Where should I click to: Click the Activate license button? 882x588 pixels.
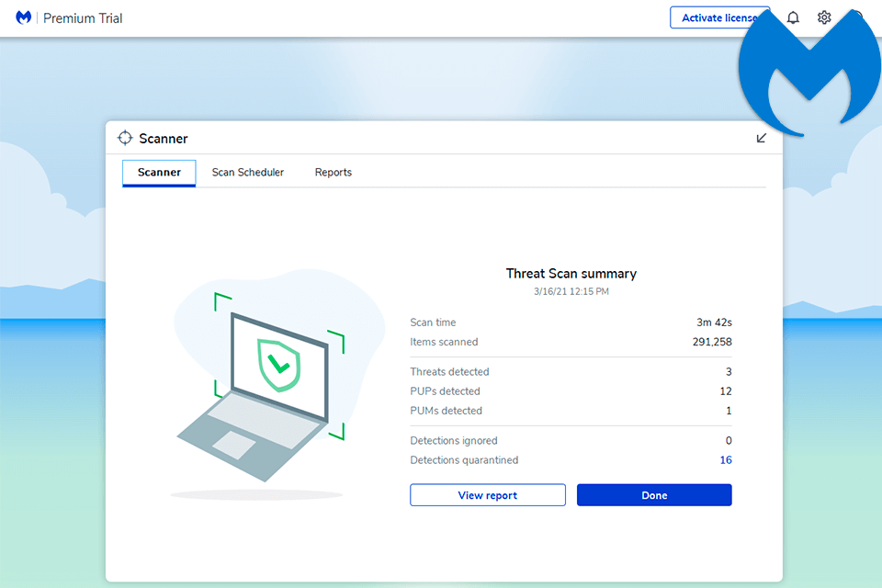pos(719,17)
